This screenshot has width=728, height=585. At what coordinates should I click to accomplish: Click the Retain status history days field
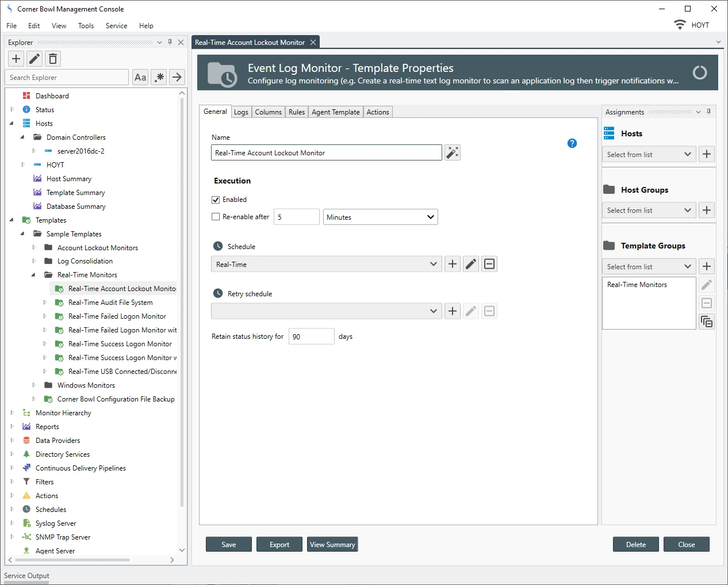[311, 337]
